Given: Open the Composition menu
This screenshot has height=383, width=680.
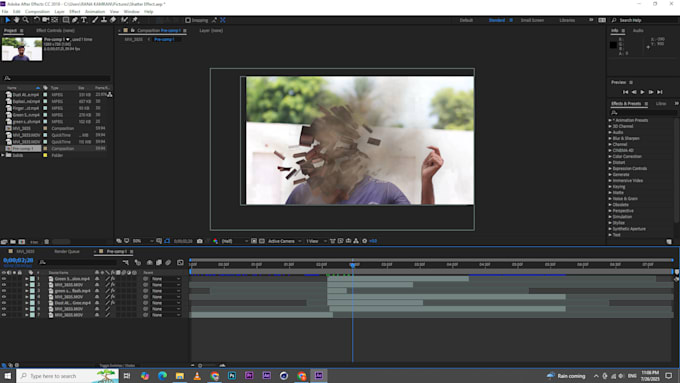Looking at the screenshot, I should [37, 12].
